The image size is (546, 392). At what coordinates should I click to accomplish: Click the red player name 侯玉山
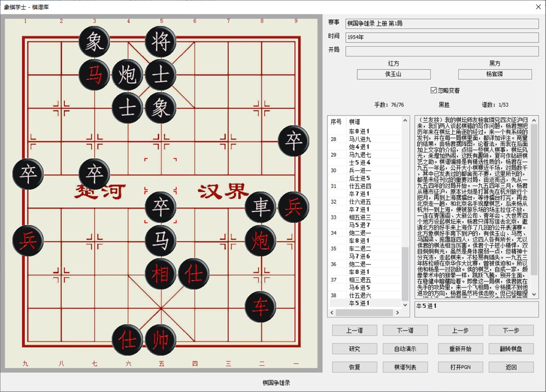[393, 74]
